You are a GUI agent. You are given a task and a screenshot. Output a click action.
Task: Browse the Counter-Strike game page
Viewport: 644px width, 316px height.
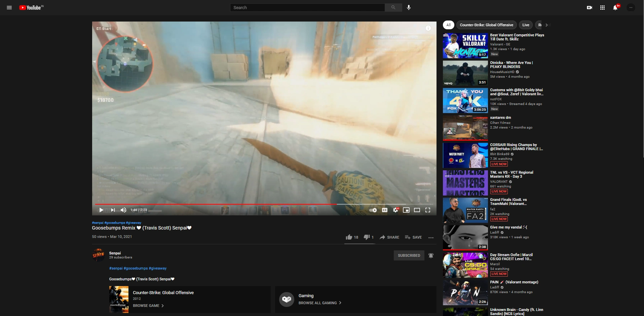[x=148, y=306]
